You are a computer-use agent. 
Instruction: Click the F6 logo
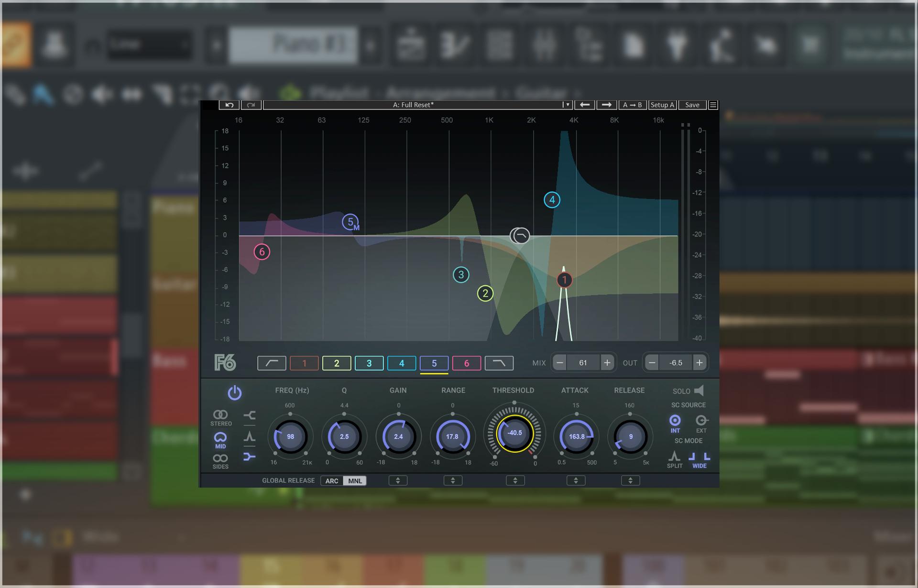[x=225, y=363]
